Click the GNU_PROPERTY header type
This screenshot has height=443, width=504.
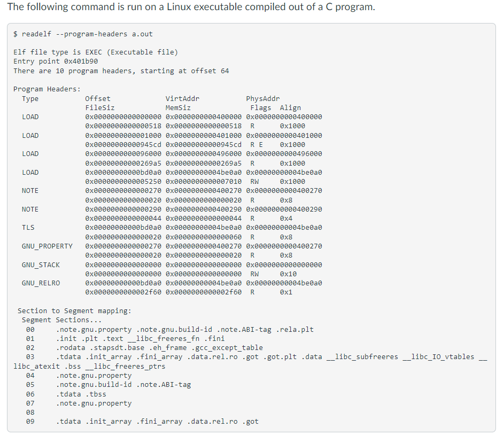[47, 246]
